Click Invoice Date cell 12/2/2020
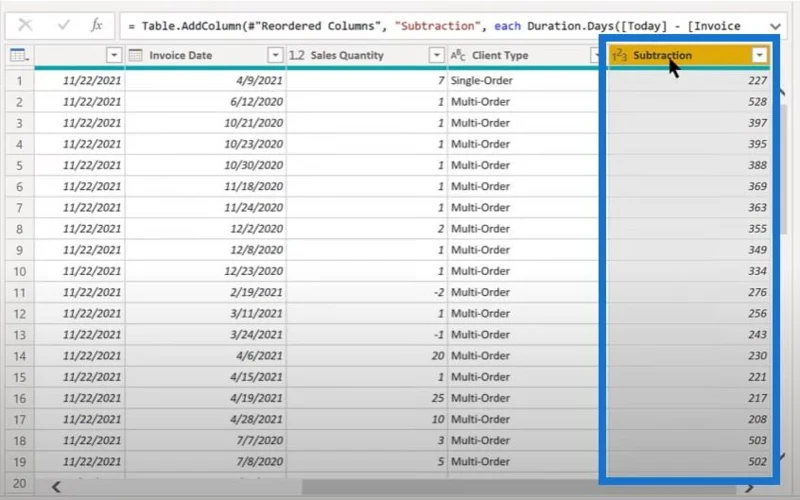 [206, 229]
